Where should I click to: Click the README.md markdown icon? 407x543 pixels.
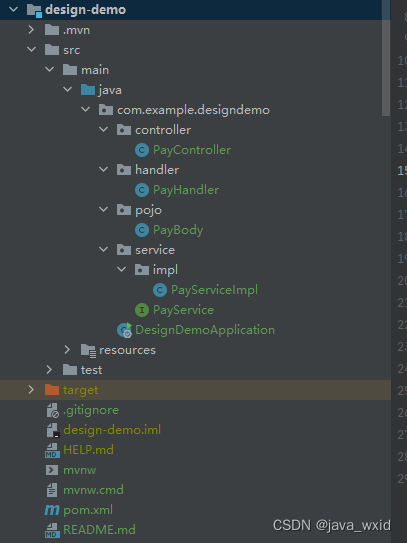(x=52, y=531)
